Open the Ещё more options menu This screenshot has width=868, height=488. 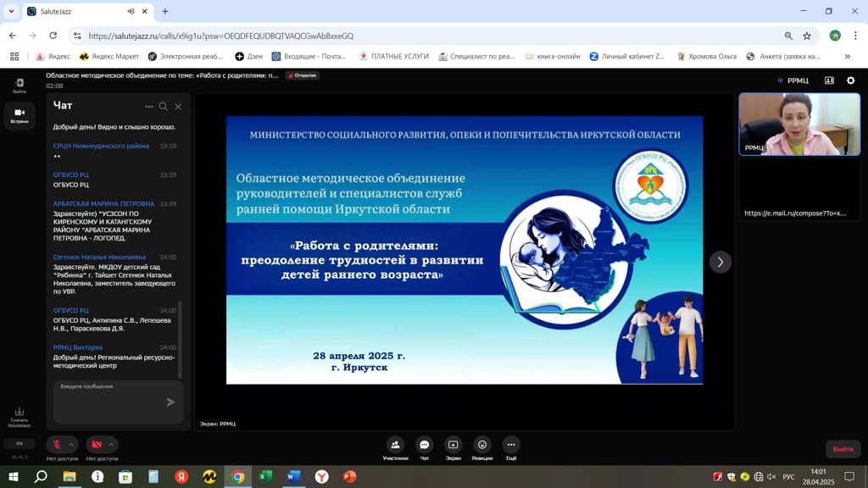511,445
